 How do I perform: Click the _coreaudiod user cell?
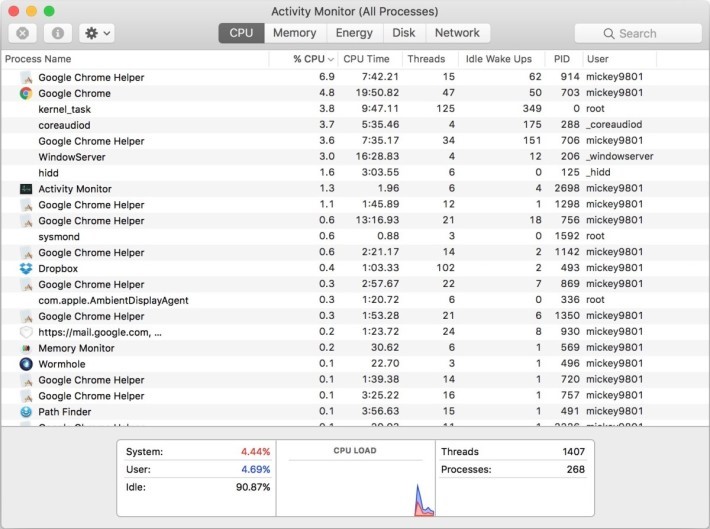[x=614, y=125]
